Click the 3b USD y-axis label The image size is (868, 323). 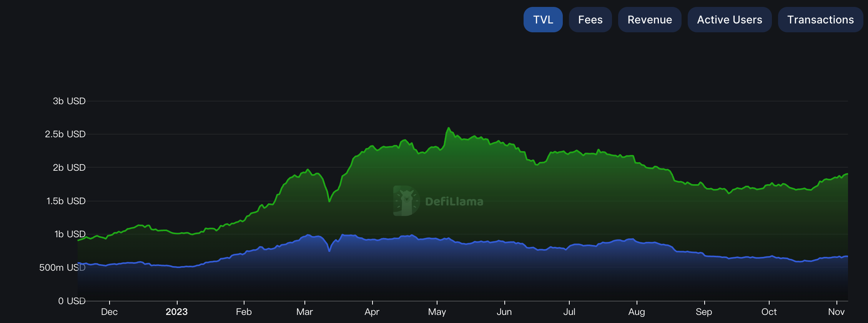[x=69, y=101]
